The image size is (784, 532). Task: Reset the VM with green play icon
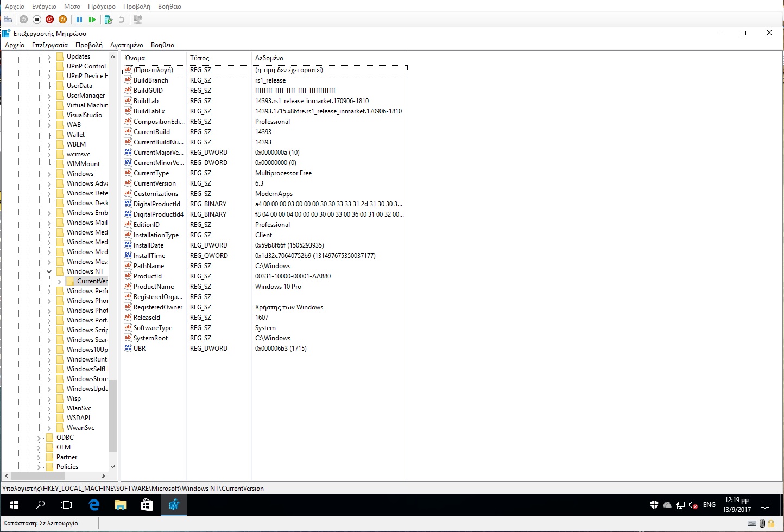pos(92,20)
